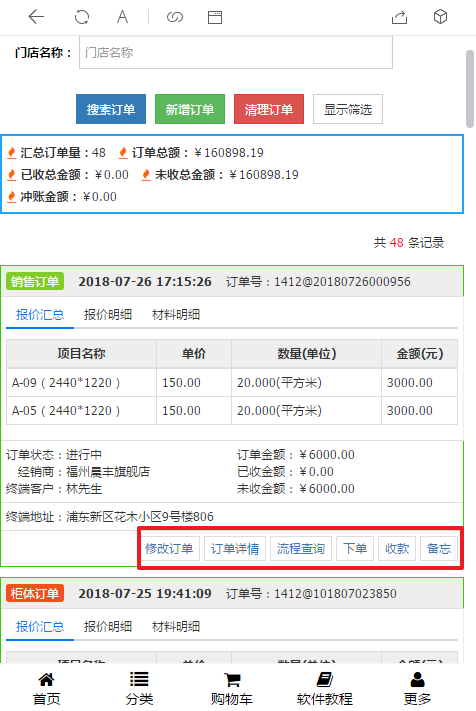This screenshot has width=476, height=711.
Task: Go back using the back arrow
Action: click(x=36, y=17)
